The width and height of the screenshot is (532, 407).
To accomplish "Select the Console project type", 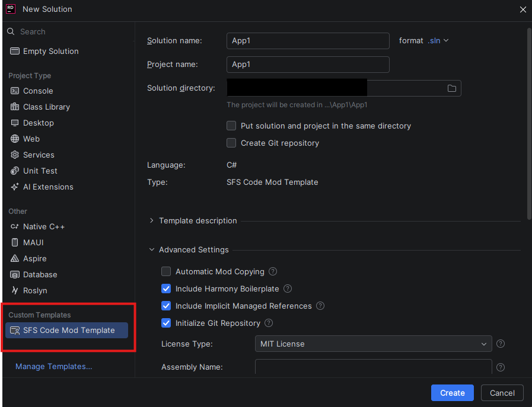I will [66, 91].
